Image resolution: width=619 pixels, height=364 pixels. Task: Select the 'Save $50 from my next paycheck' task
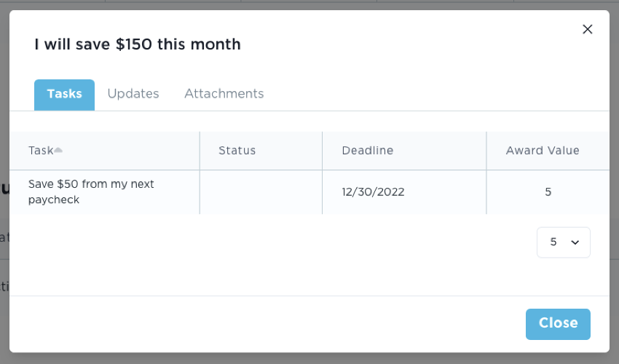coord(91,192)
